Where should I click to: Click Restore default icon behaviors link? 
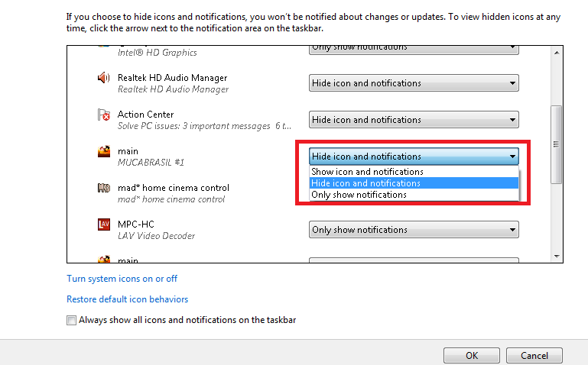point(127,299)
